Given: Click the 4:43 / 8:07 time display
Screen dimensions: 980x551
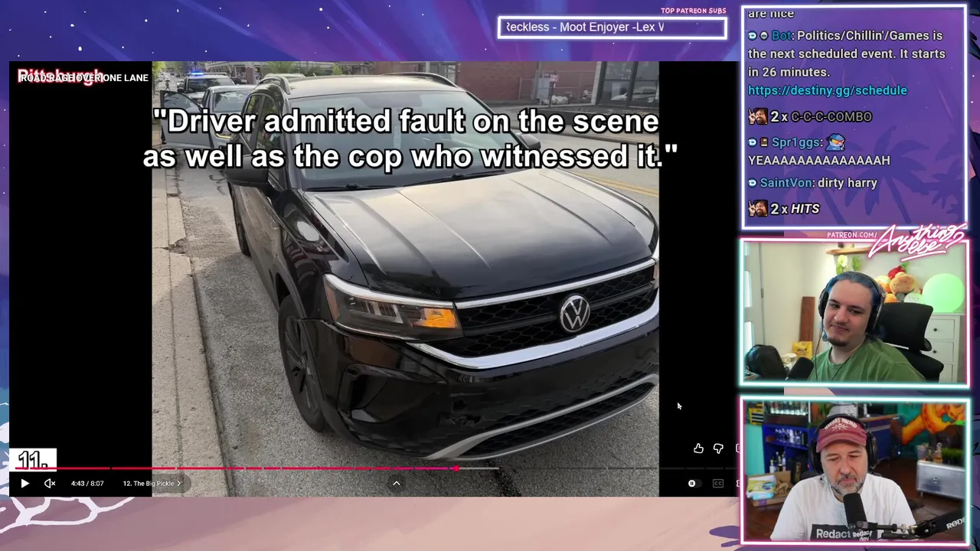Looking at the screenshot, I should coord(87,484).
